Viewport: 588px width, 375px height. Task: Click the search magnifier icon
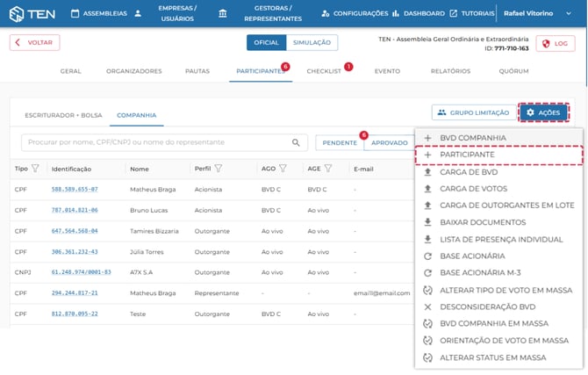(x=296, y=142)
